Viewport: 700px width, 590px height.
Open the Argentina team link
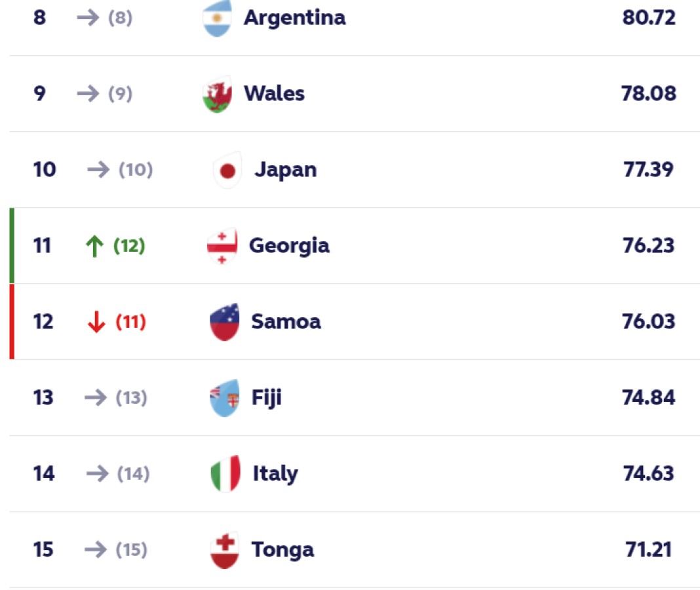point(294,18)
